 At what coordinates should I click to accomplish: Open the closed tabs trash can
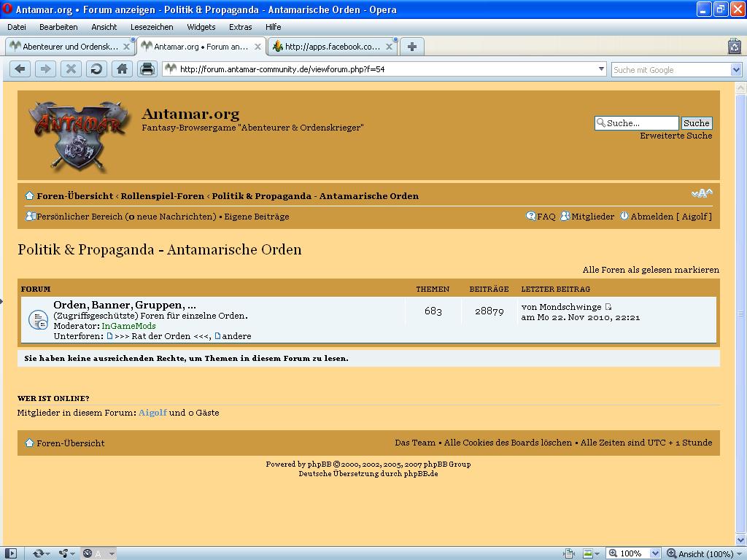pyautogui.click(x=734, y=47)
